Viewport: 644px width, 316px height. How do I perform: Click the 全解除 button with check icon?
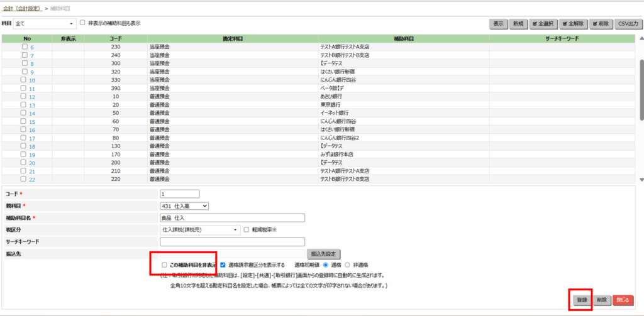(571, 23)
